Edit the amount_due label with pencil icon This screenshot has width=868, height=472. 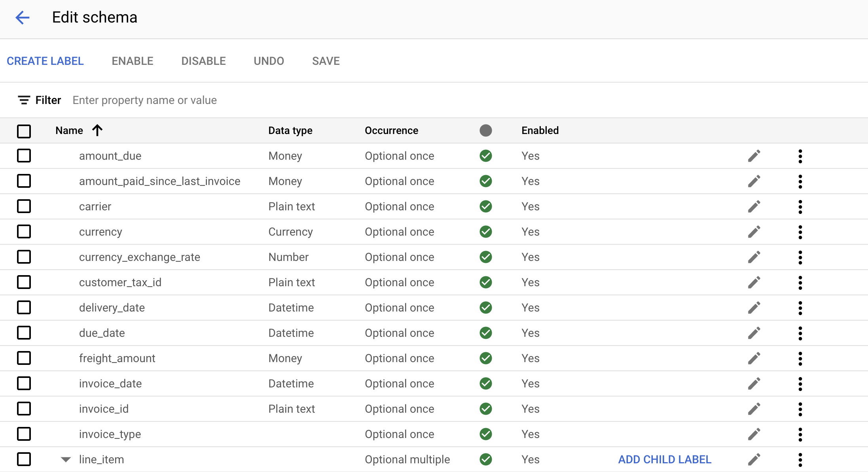pos(754,156)
